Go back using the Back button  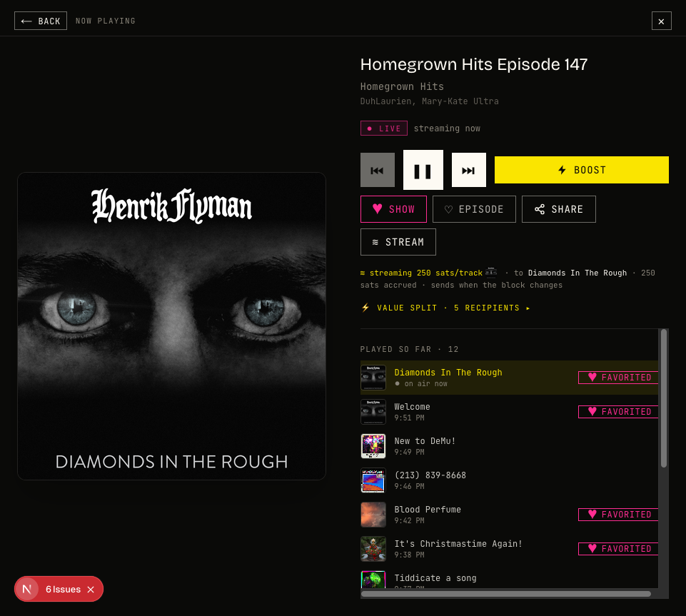tap(40, 21)
